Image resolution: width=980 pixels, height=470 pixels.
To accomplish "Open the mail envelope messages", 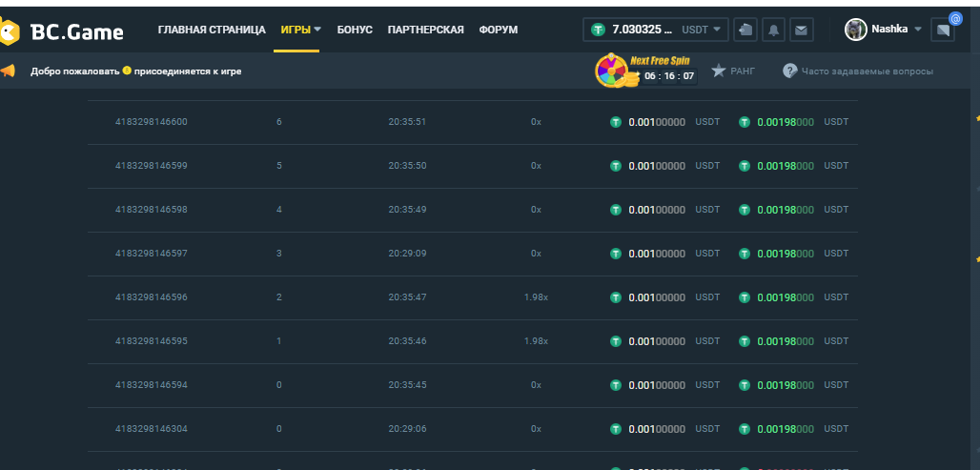I will 801,31.
